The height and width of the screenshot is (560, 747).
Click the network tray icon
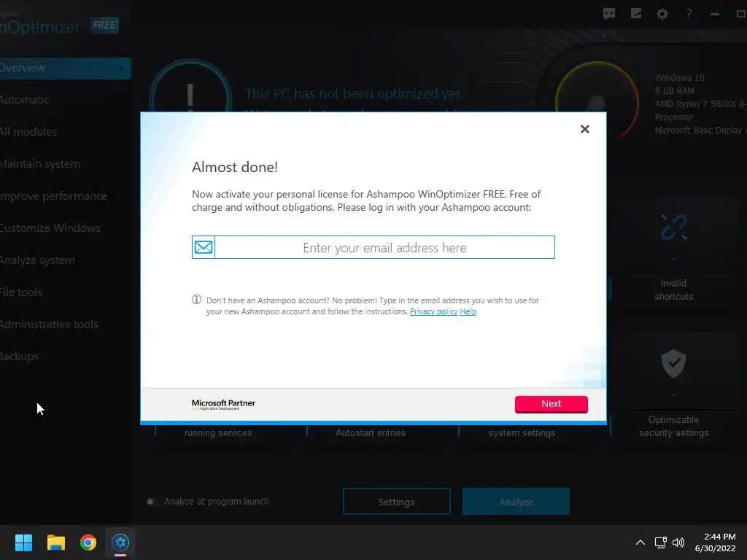click(660, 542)
